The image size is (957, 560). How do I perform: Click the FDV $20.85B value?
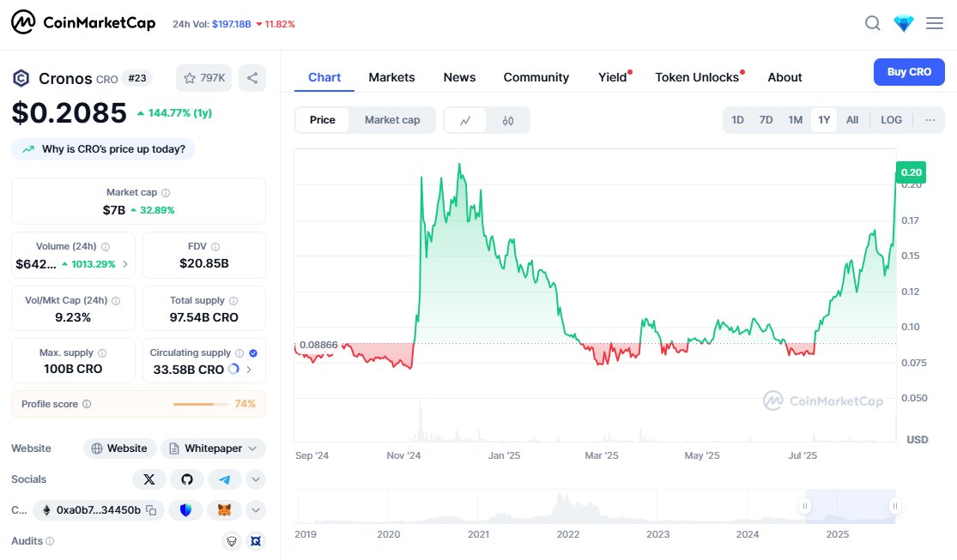point(204,263)
